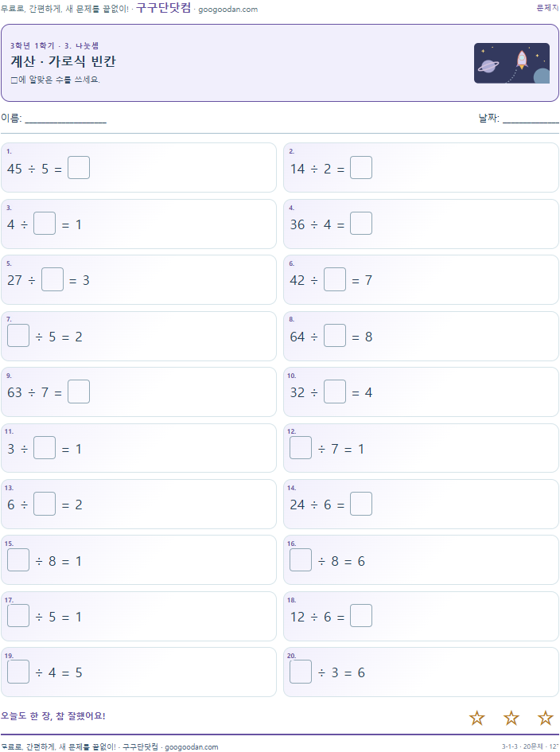Image resolution: width=560 pixels, height=752 pixels.
Task: Click the date line after 날짜
Action: click(531, 120)
